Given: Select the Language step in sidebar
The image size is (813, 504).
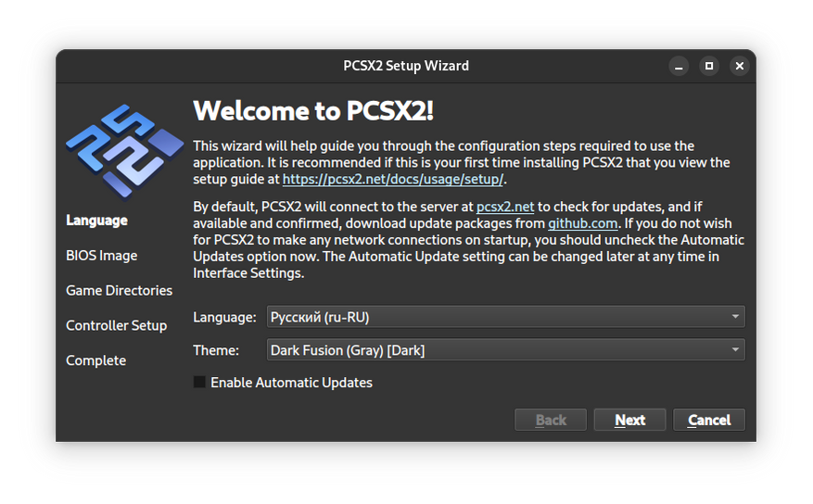Looking at the screenshot, I should click(97, 220).
